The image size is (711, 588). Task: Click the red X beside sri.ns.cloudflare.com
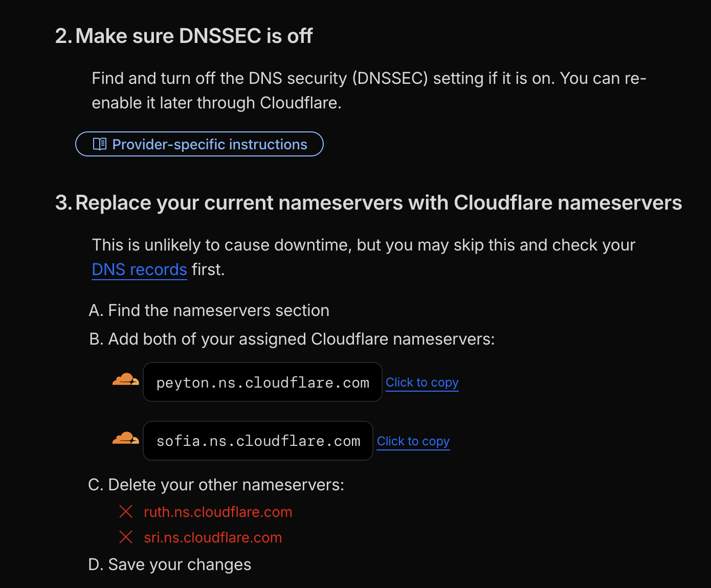click(x=126, y=537)
